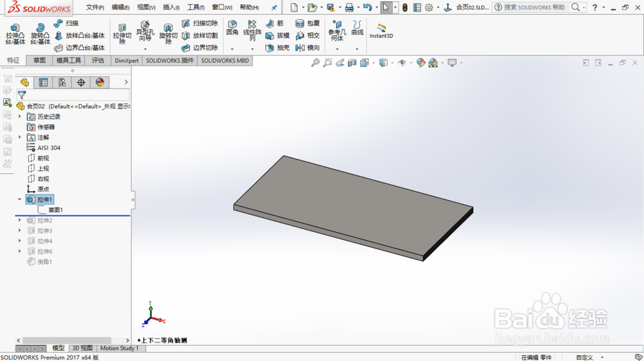Screen dimensions: 644x361
Task: Expand the 拉伸4 feature node
Action: point(19,241)
